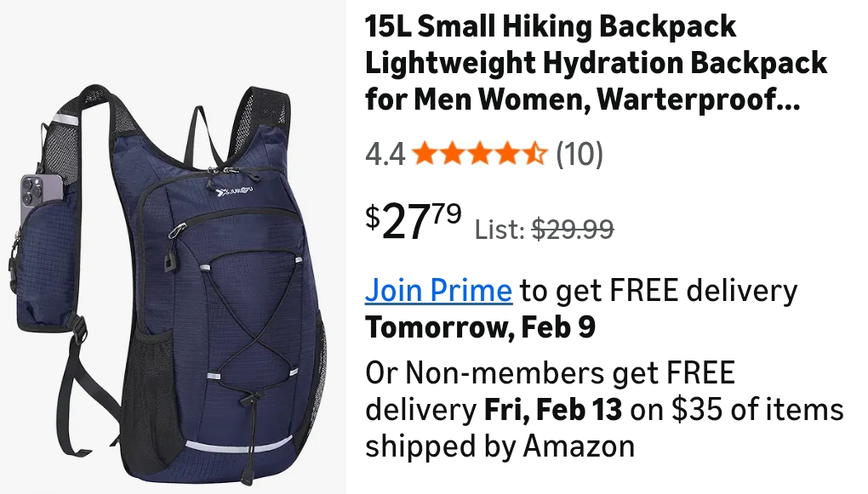868x494 pixels.
Task: Click the struck-through $29.99 list price
Action: tap(573, 229)
